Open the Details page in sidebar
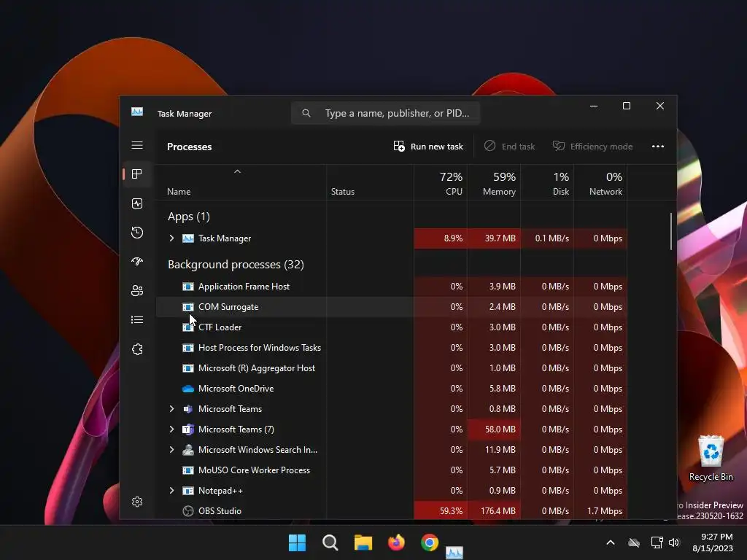 pyautogui.click(x=137, y=320)
